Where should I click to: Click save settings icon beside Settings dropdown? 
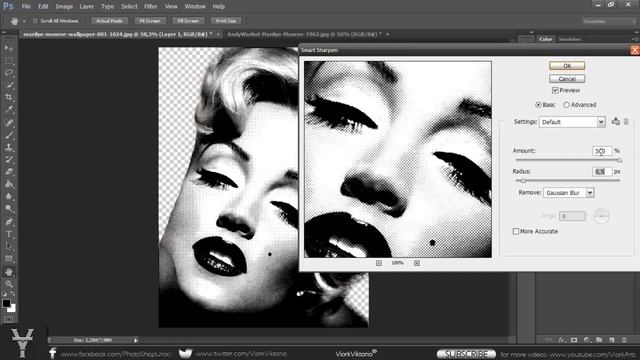[616, 121]
